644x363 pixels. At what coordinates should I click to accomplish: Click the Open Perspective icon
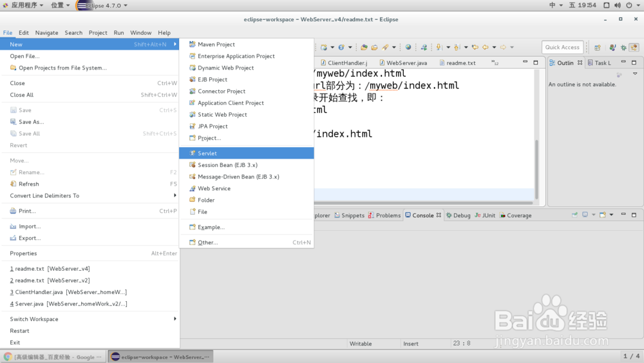[x=598, y=48]
